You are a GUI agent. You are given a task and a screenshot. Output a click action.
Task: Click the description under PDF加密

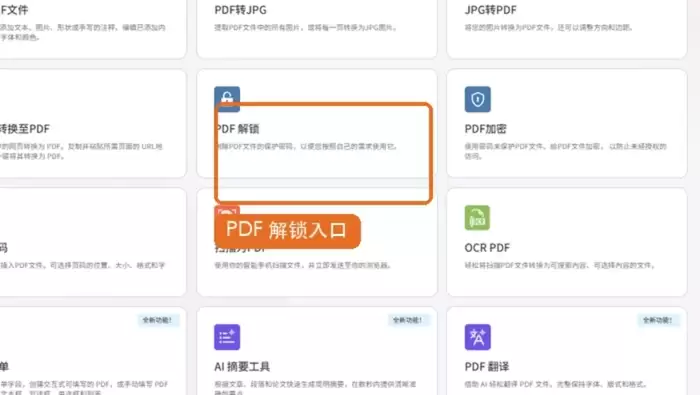tap(565, 151)
